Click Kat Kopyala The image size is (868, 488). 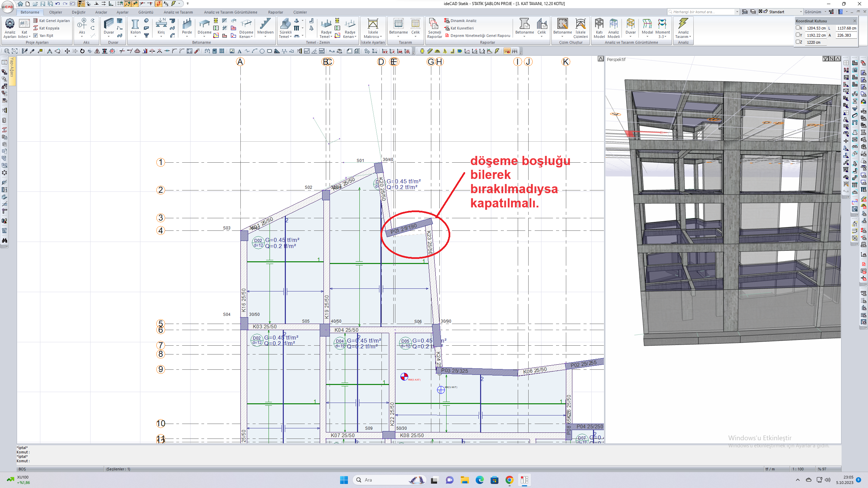click(x=46, y=28)
